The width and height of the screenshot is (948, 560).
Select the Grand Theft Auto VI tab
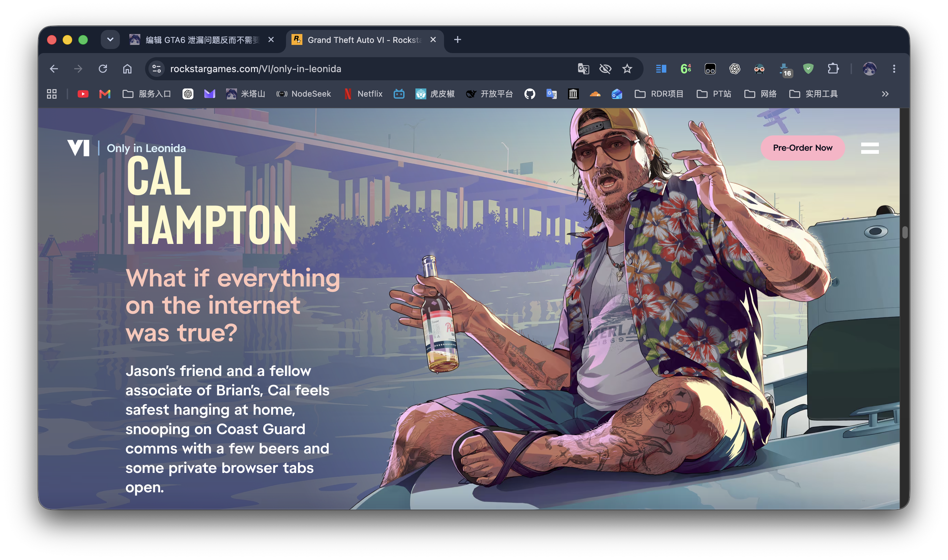pyautogui.click(x=364, y=40)
